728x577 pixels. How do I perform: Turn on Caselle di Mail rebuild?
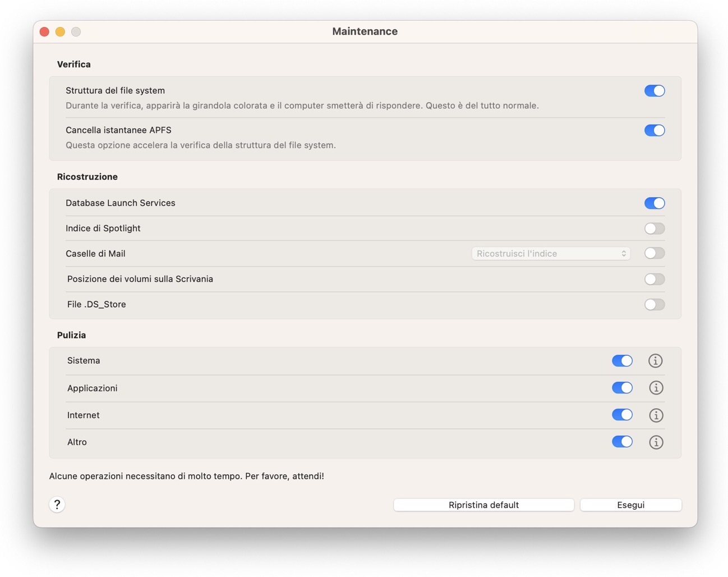click(654, 253)
